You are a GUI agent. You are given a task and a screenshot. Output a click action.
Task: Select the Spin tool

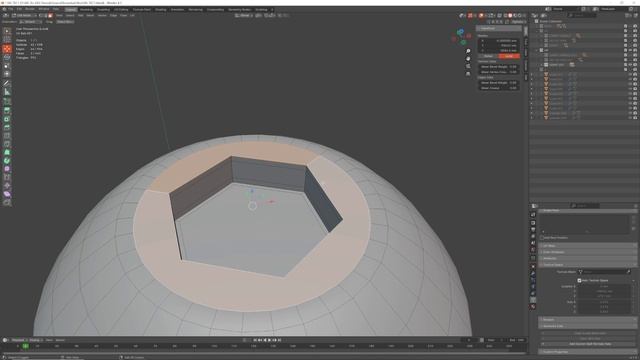[7, 160]
